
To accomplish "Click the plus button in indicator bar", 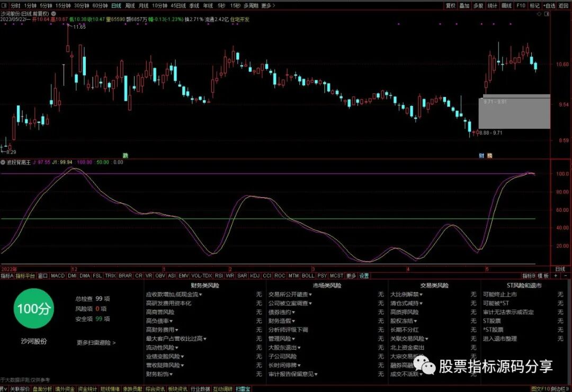I will pos(556,276).
